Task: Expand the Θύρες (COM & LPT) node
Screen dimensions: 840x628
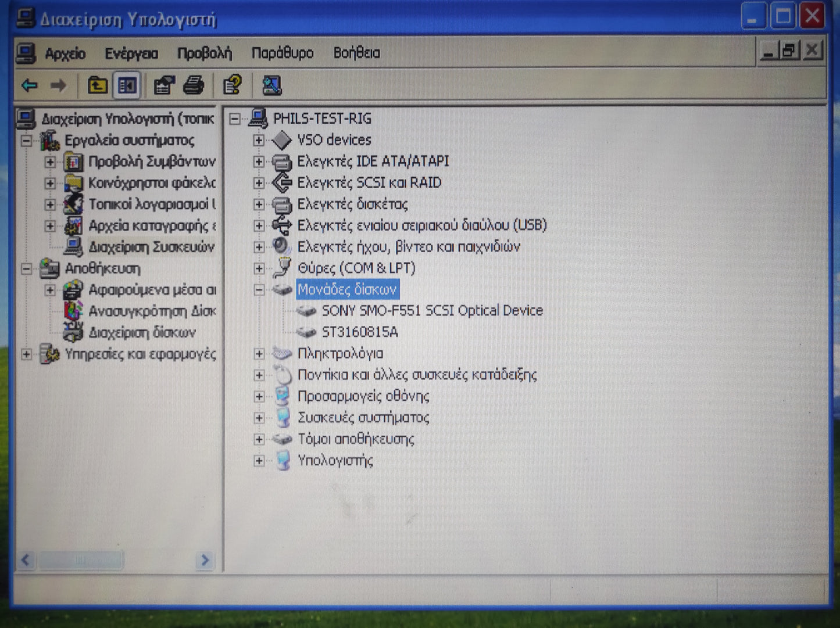Action: (258, 268)
